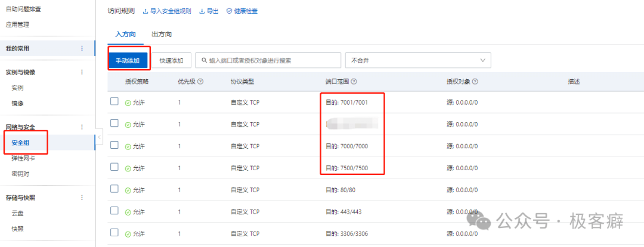Check the box for the 7001/7001 rule

(114, 102)
